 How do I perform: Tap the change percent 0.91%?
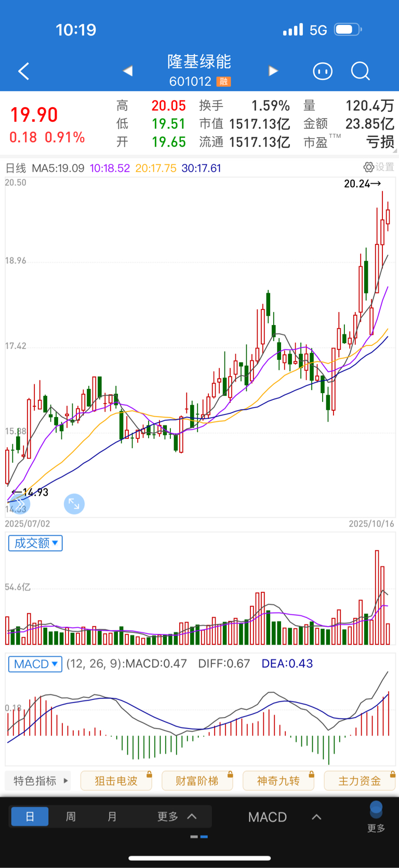pos(64,137)
